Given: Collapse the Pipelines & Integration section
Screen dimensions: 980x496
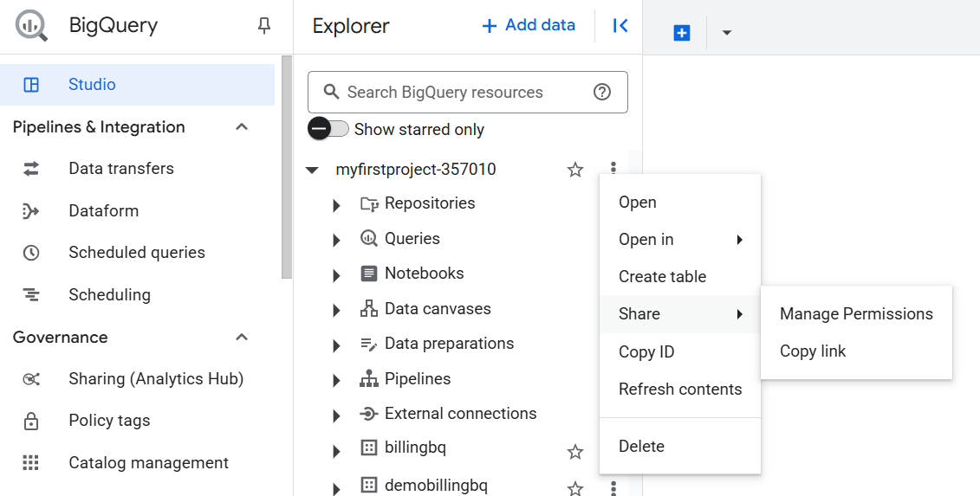Looking at the screenshot, I should 243,127.
